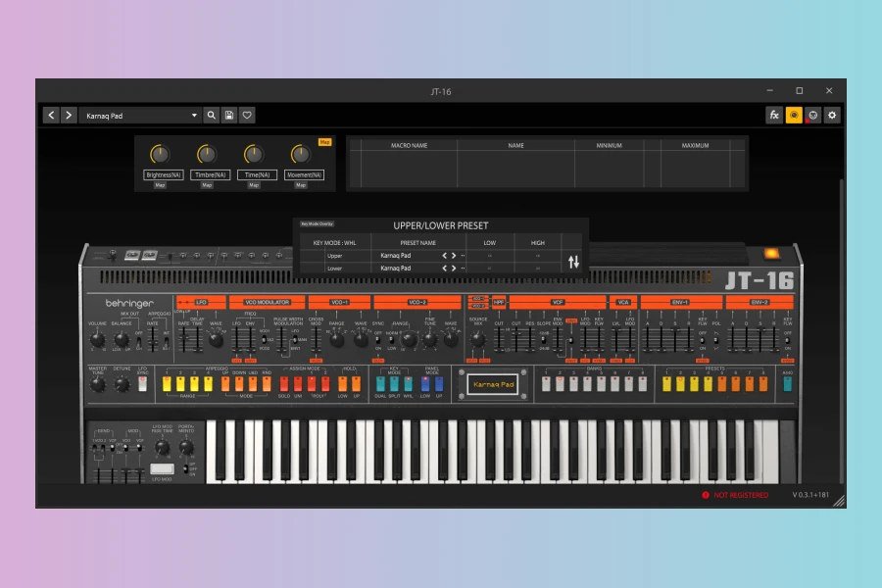Open settings with the gear icon
Screen dimensions: 882x588
pyautogui.click(x=832, y=116)
